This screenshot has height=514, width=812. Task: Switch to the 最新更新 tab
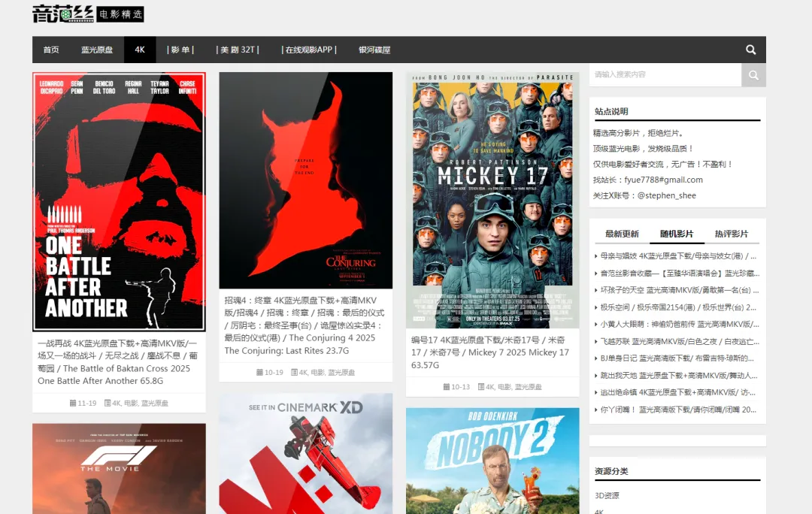click(622, 234)
